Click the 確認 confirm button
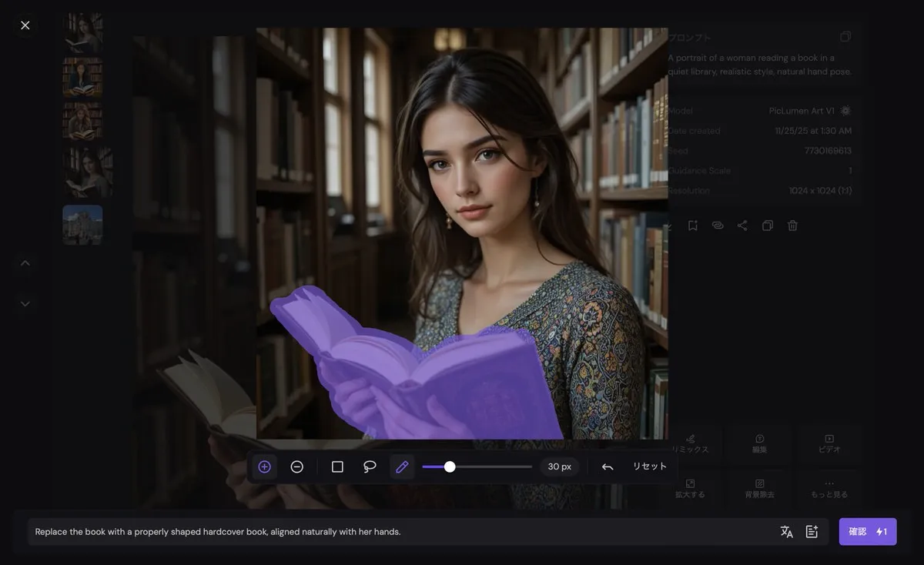The image size is (924, 565). point(867,532)
